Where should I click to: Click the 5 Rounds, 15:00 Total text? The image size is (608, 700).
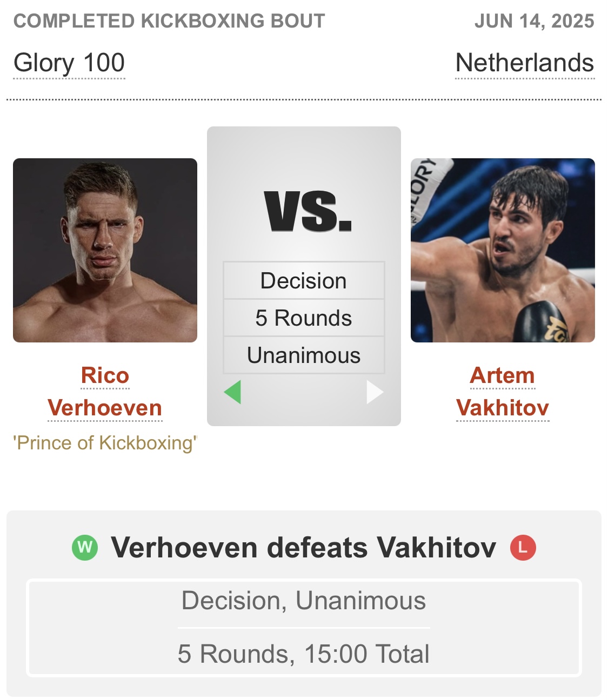[x=304, y=654]
